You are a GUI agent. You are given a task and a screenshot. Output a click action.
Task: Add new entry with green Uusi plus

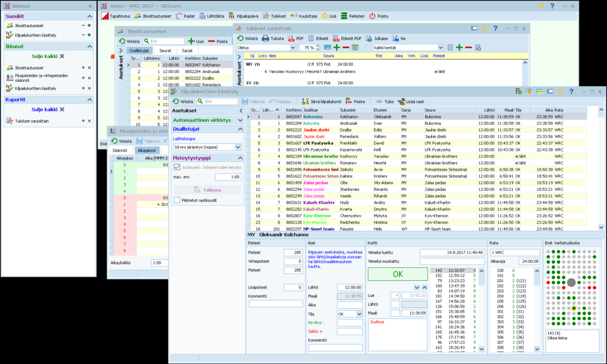pyautogui.click(x=191, y=41)
